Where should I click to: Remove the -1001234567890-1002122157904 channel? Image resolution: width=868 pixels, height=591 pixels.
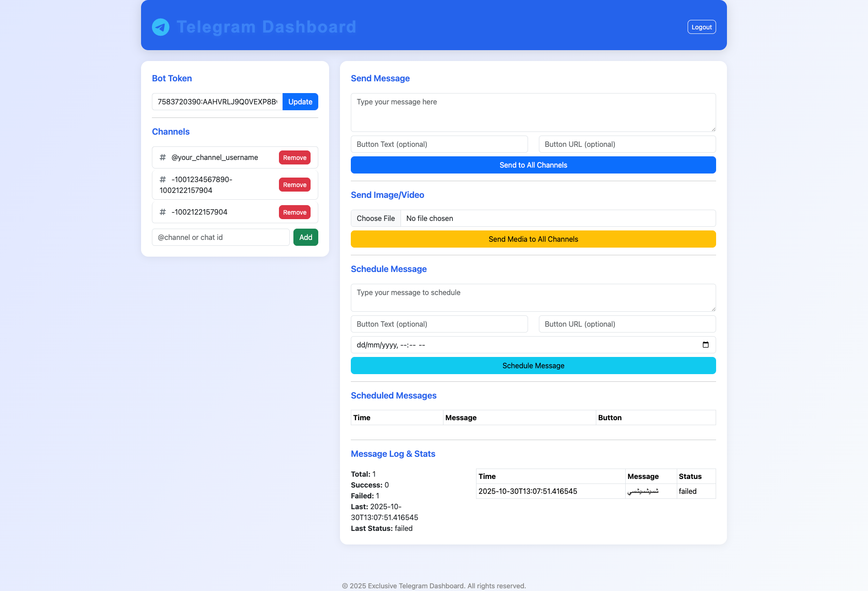[x=294, y=185]
